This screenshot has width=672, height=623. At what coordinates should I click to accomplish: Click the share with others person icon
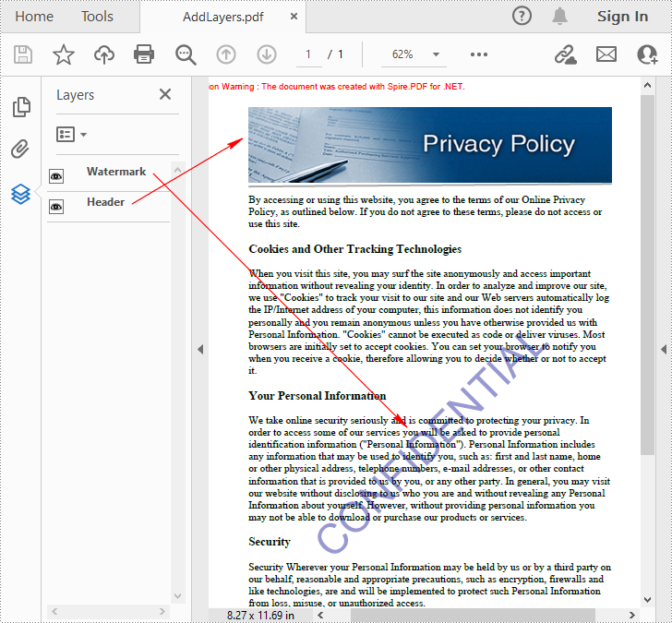[647, 54]
